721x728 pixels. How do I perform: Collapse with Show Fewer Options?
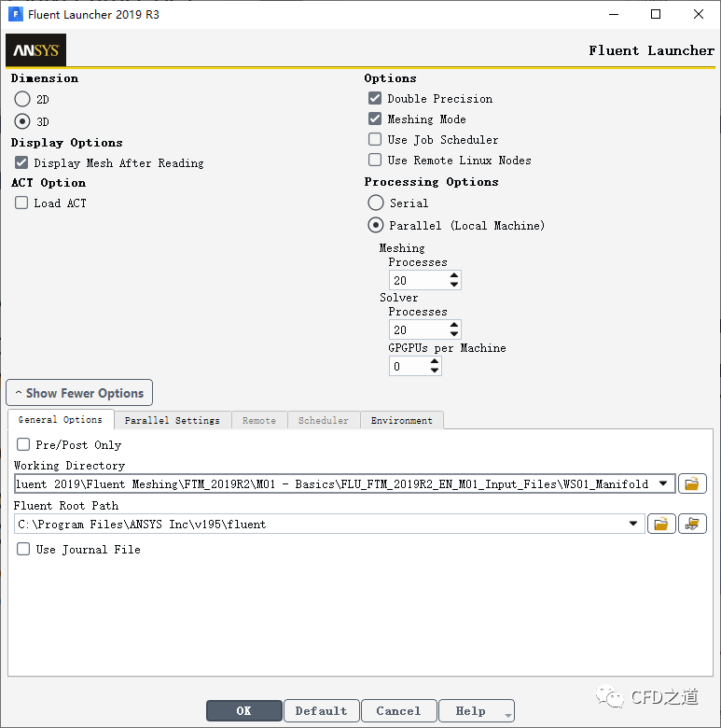pos(79,393)
